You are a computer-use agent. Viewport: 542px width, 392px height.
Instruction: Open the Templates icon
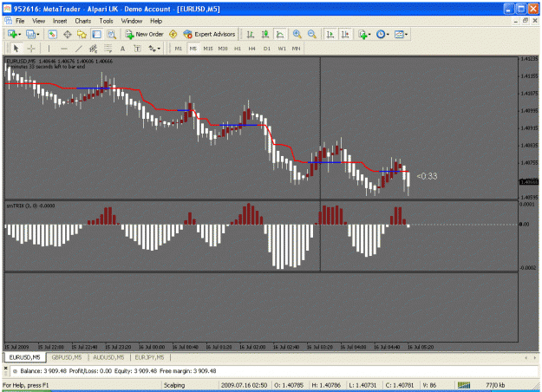click(399, 34)
